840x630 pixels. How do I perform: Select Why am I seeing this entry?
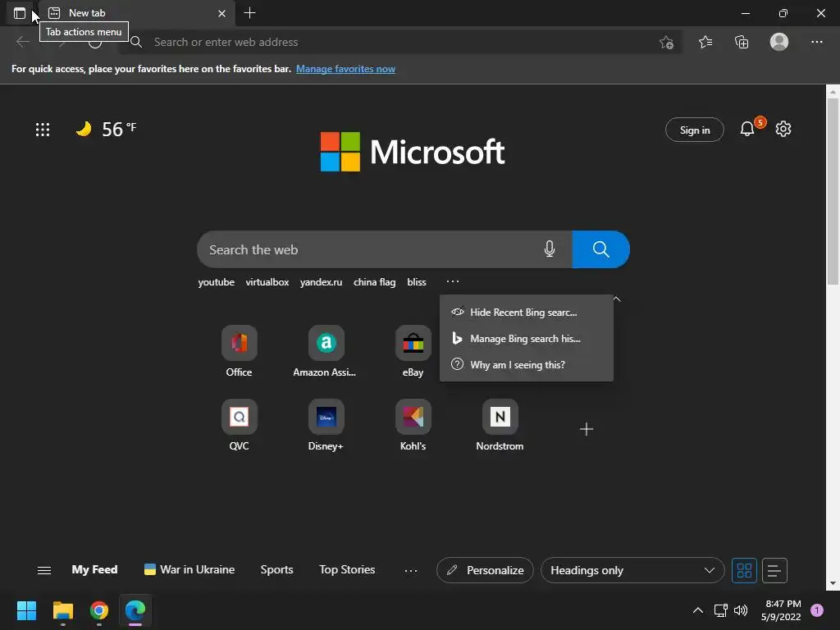click(526, 365)
